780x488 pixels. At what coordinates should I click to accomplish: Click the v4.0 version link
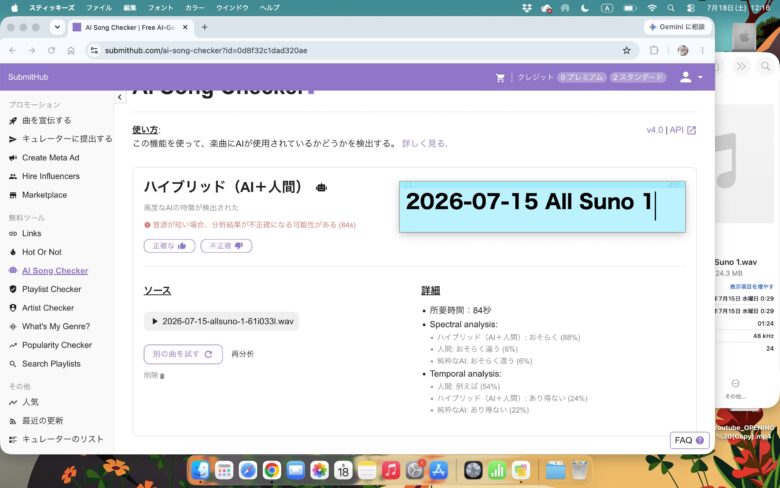(655, 130)
